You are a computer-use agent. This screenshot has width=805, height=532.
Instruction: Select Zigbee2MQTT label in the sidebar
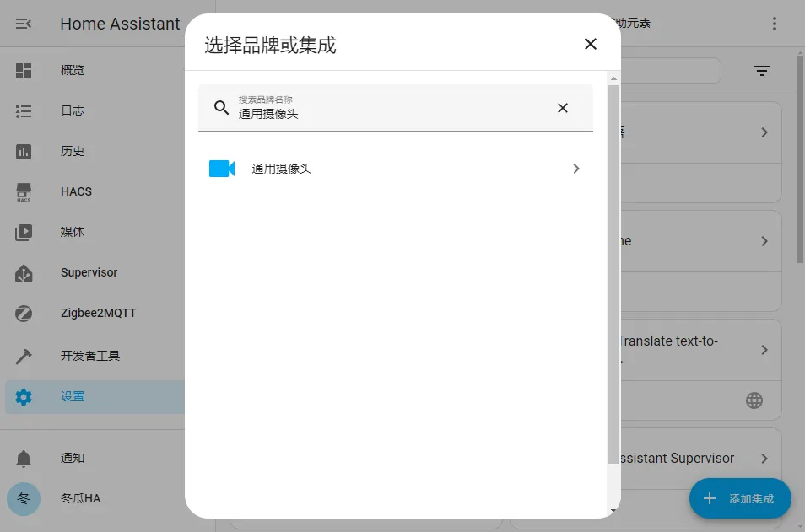click(x=98, y=314)
